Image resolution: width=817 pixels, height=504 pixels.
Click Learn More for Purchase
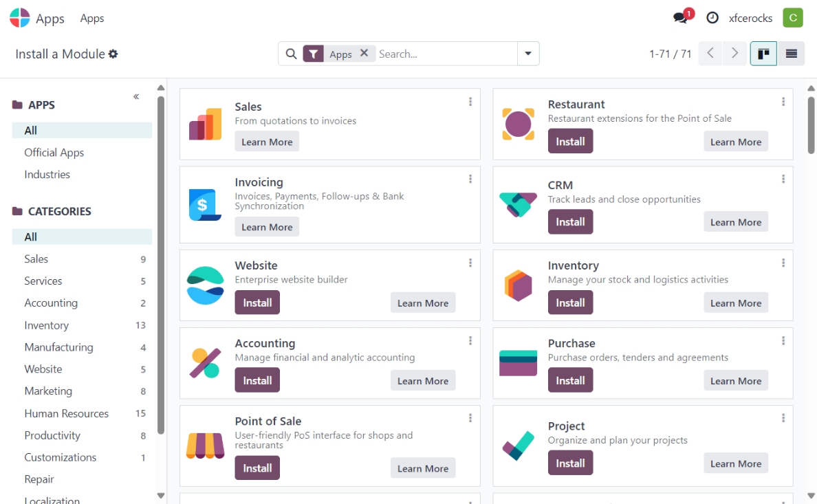(735, 381)
